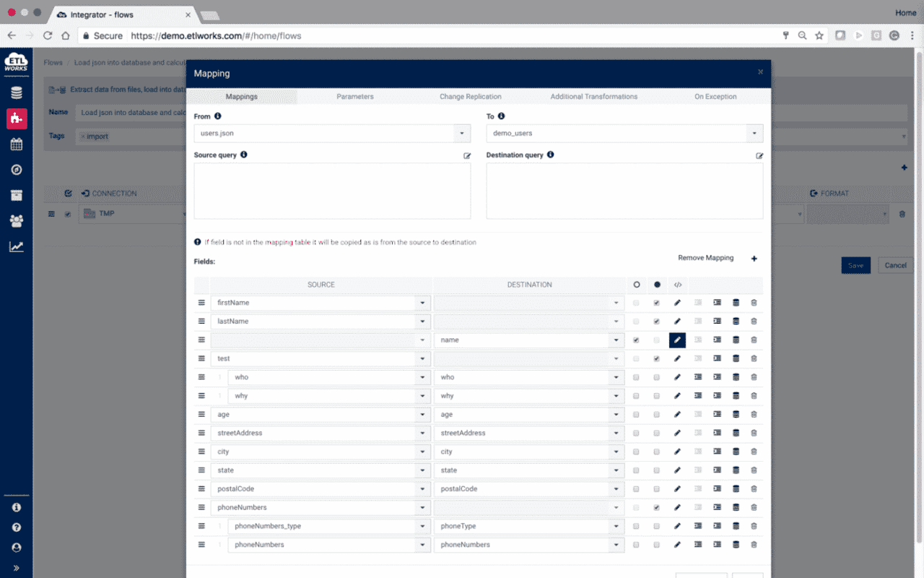This screenshot has width=924, height=578.
Task: Expand the From users.json dropdown
Action: (462, 134)
